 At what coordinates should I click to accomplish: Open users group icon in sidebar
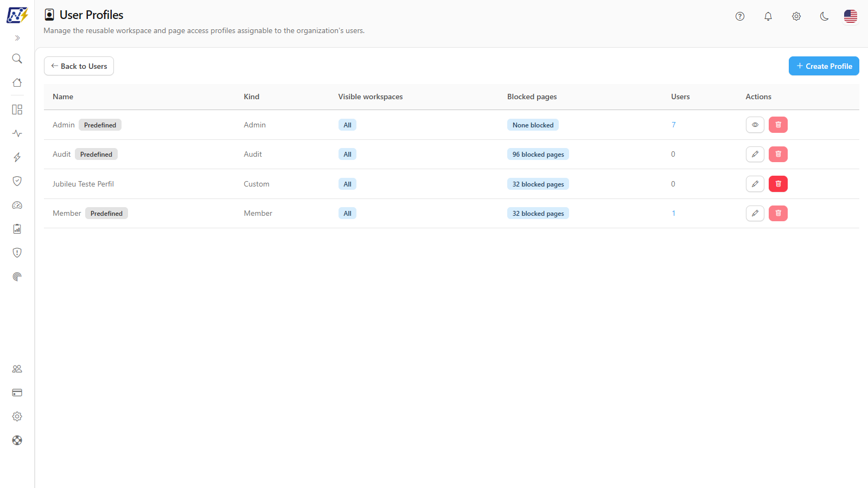click(x=17, y=369)
